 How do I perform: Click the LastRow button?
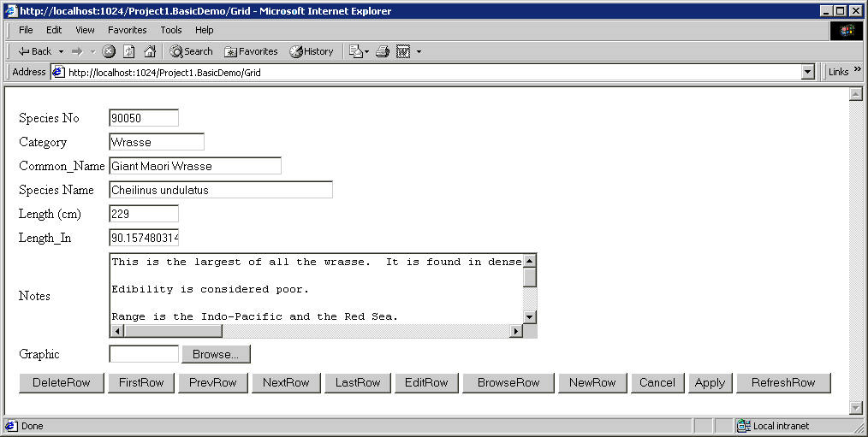pyautogui.click(x=358, y=383)
